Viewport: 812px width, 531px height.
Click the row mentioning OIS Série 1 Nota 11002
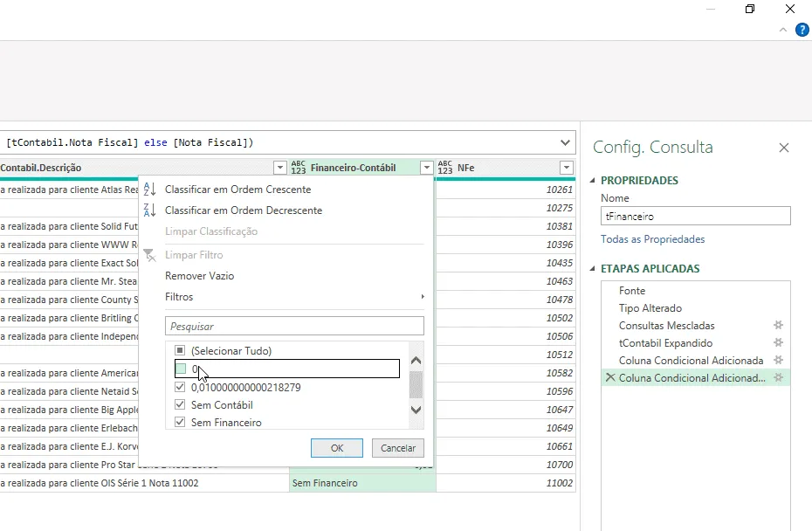click(x=144, y=483)
